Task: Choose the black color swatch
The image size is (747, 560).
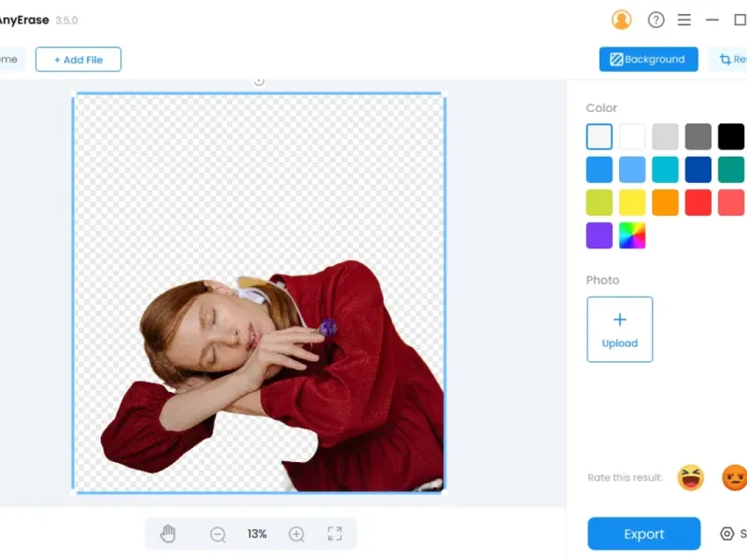Action: click(731, 136)
